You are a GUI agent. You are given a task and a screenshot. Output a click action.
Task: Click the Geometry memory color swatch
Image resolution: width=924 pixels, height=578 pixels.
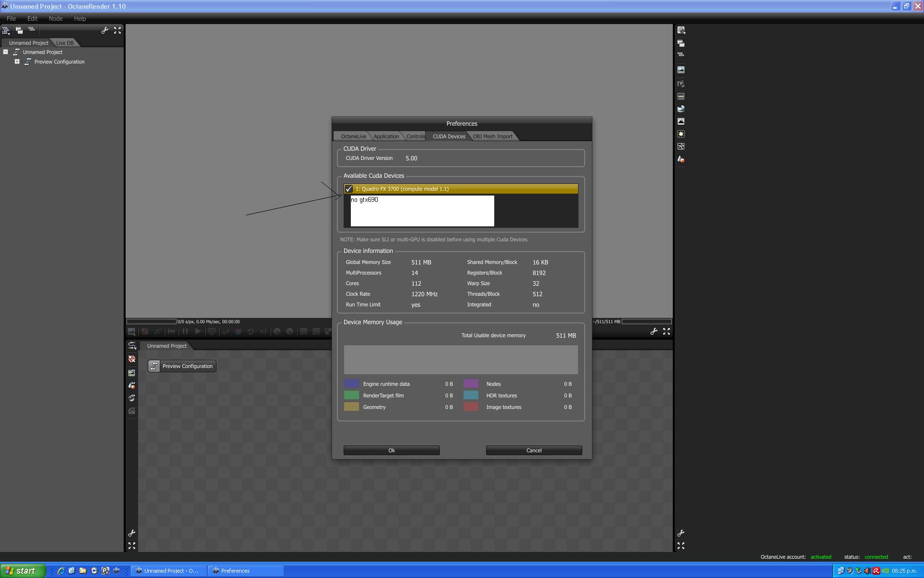[x=351, y=407]
